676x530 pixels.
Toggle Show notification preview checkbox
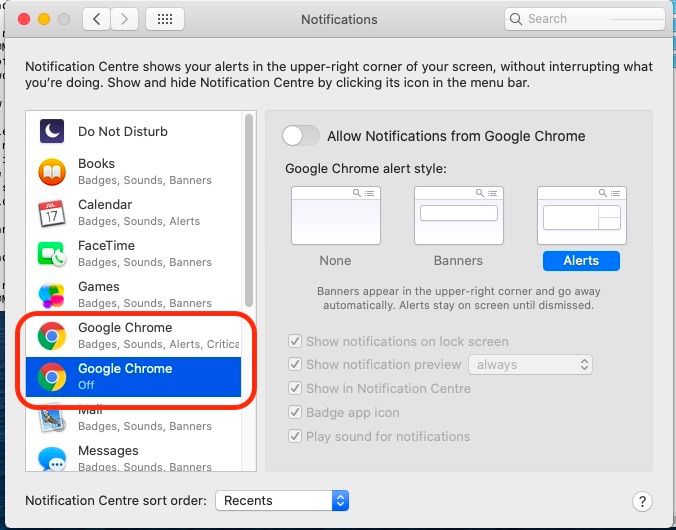(295, 364)
